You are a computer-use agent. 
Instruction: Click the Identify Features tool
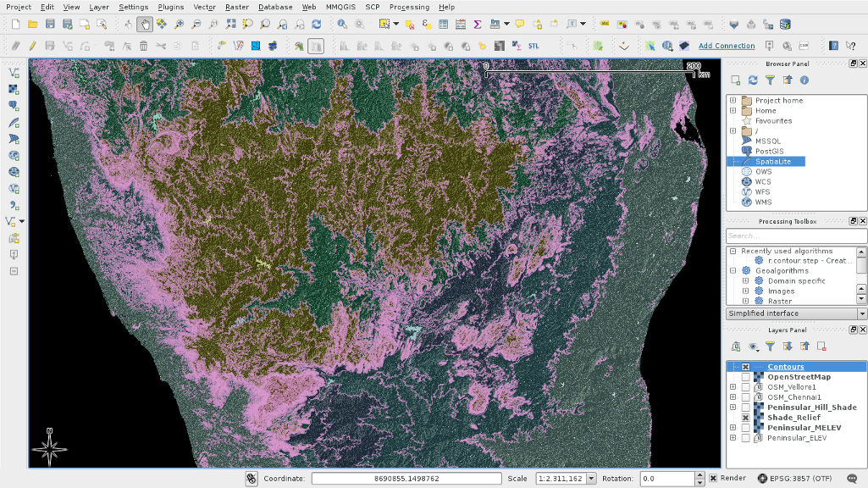[x=342, y=25]
